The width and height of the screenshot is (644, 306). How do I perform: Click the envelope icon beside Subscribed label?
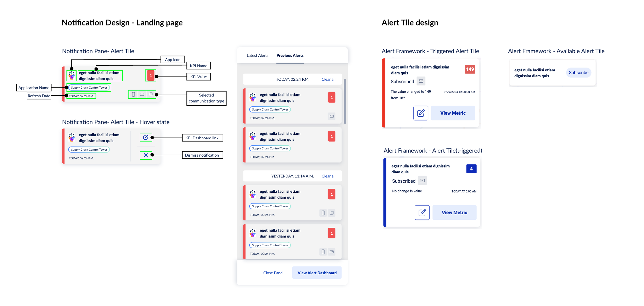[x=421, y=81]
